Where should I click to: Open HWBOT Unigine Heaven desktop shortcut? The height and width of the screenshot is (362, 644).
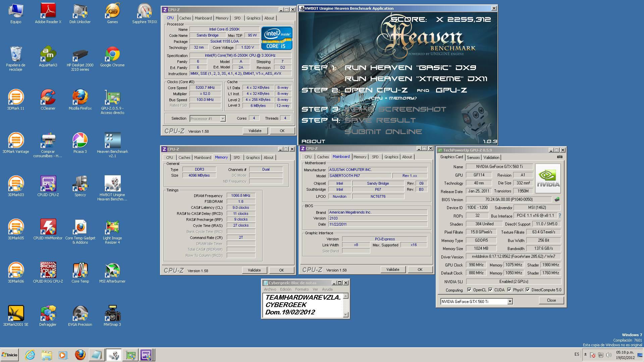point(112,188)
